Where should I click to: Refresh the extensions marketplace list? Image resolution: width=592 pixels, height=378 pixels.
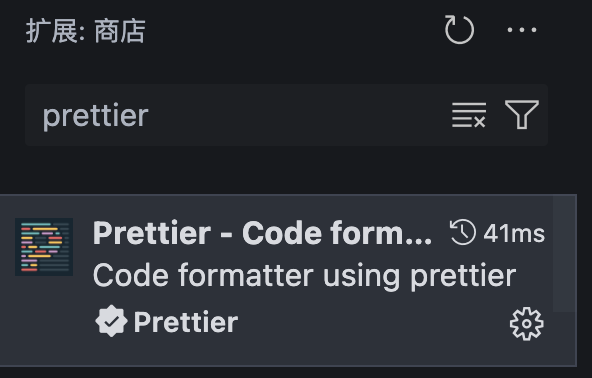(x=459, y=30)
